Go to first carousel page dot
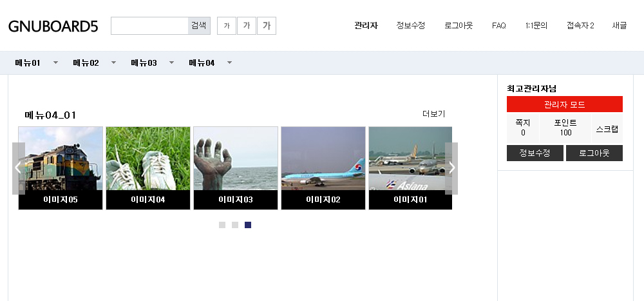The height and width of the screenshot is (301, 644). tap(222, 225)
